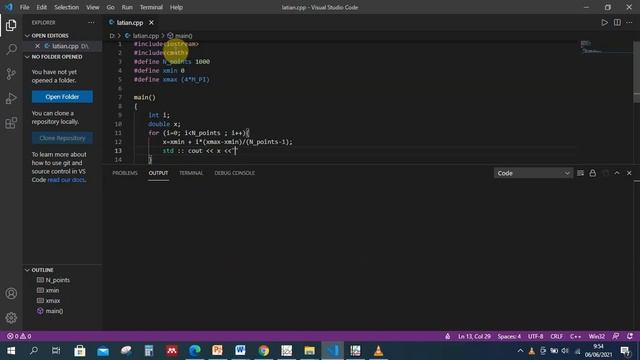Open the Run and Debug view
The width and height of the screenshot is (640, 360).
(11, 98)
